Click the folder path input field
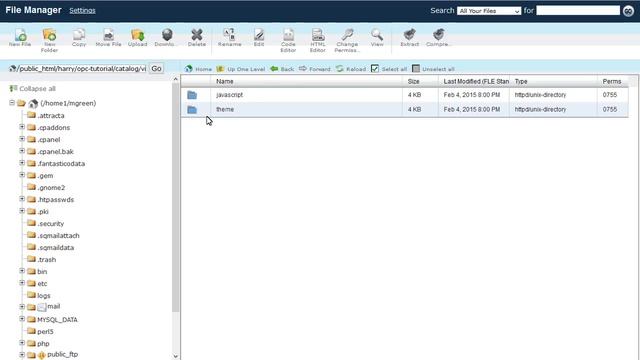This screenshot has height=360, width=640. click(81, 69)
